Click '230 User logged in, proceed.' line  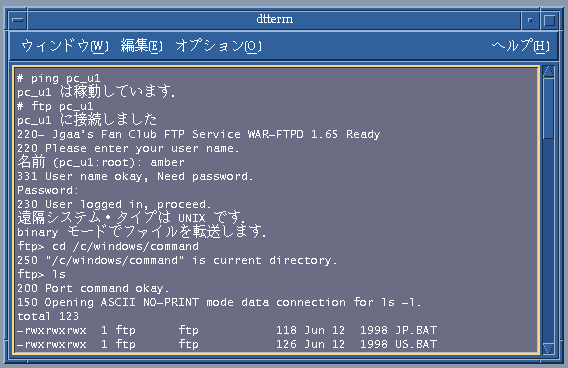114,204
